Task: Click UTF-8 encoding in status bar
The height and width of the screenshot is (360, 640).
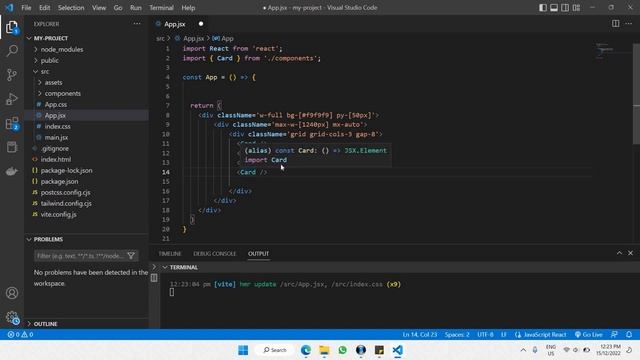Action: coord(485,334)
